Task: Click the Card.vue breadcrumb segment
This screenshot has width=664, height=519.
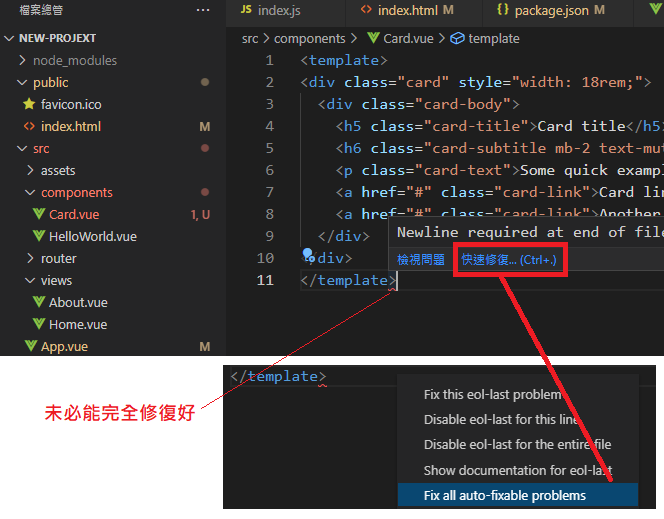Action: tap(408, 39)
